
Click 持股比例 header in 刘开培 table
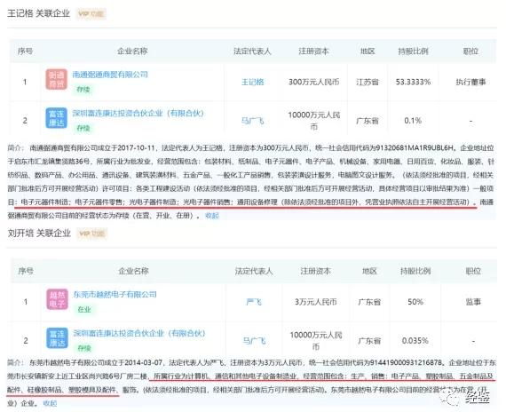coord(415,271)
